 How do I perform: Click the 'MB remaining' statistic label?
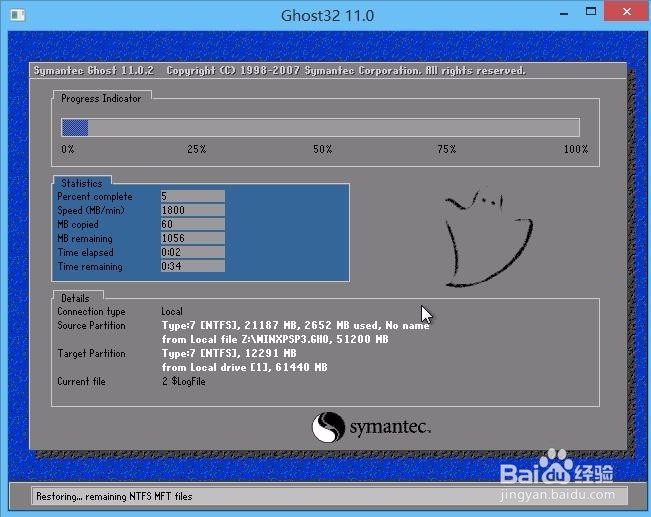pos(85,238)
